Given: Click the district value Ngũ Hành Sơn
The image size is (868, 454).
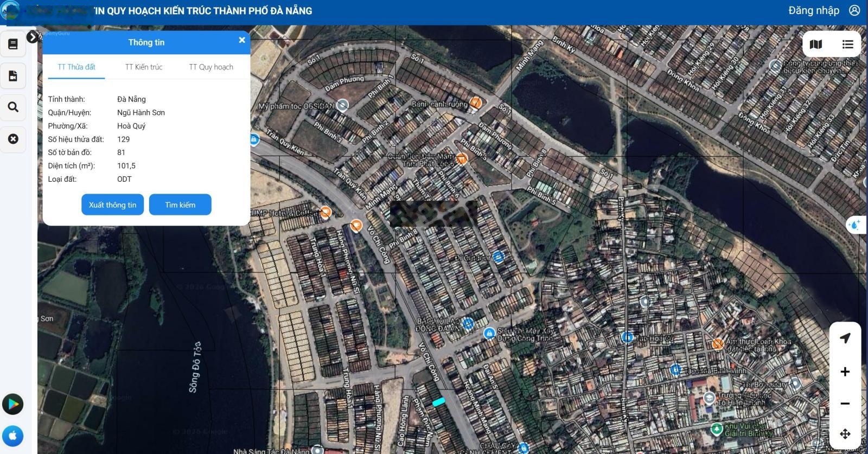Looking at the screenshot, I should tap(141, 113).
